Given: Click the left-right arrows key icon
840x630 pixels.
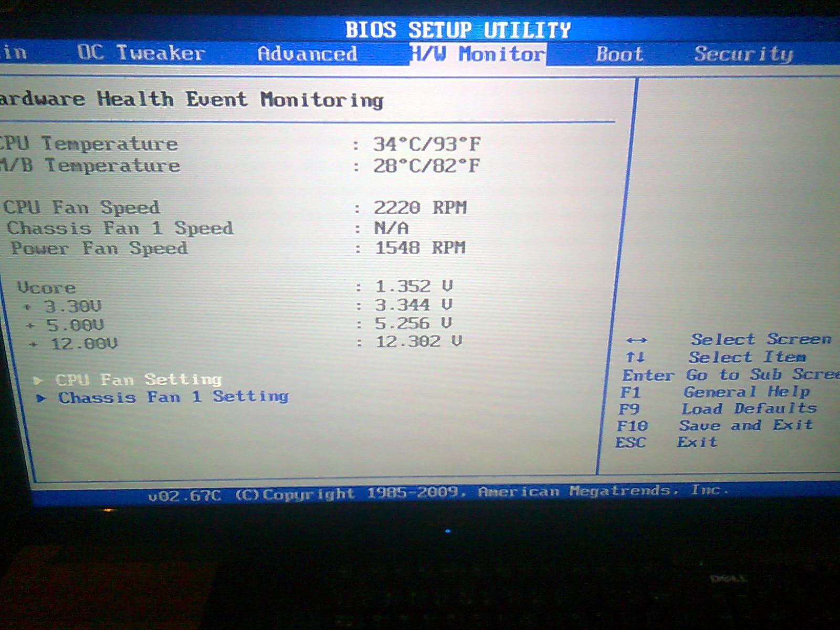Looking at the screenshot, I should [x=637, y=340].
